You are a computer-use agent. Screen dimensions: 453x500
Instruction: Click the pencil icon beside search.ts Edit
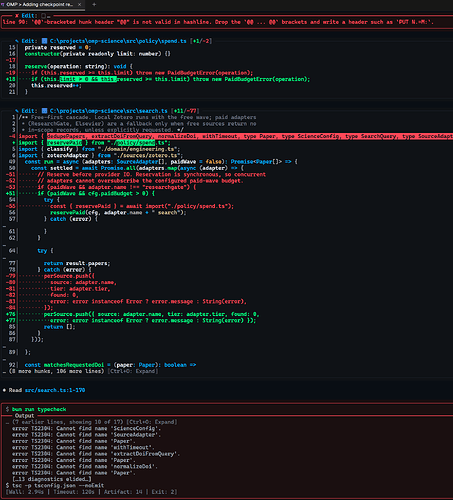tap(17, 111)
